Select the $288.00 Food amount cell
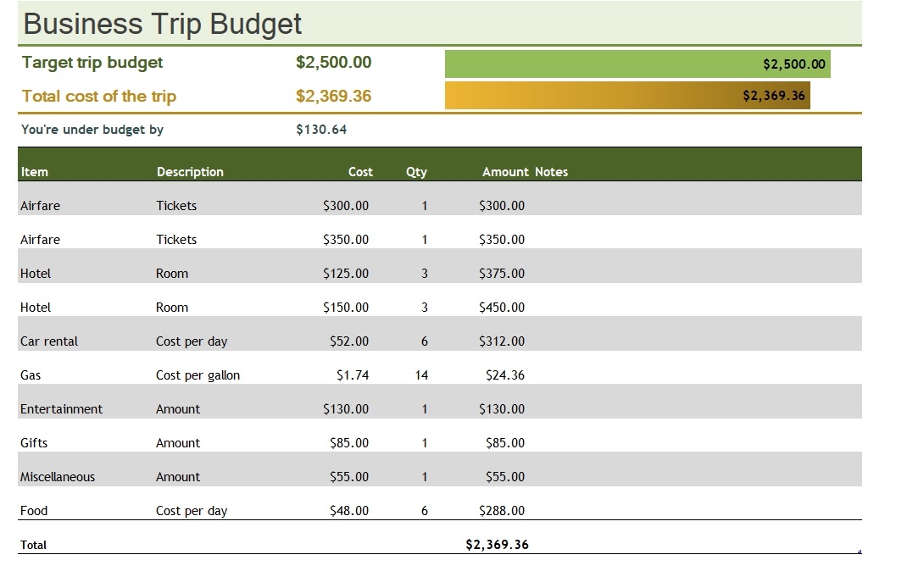Screen dimensions: 907x588 pos(502,511)
